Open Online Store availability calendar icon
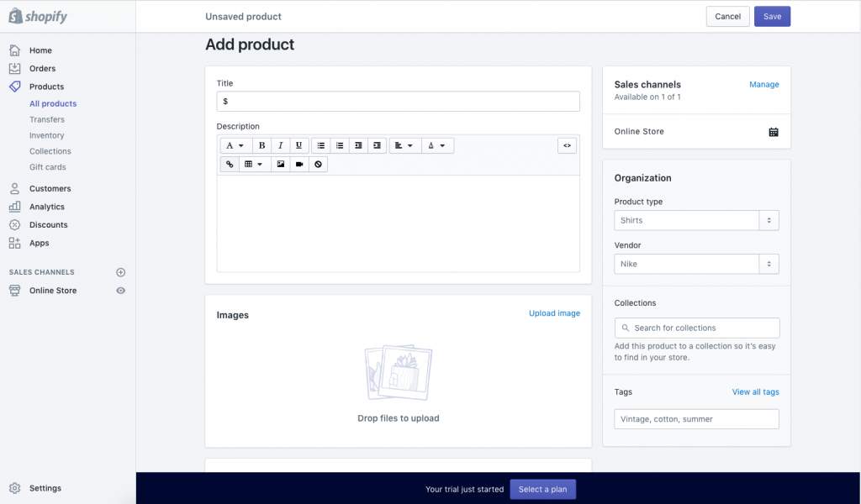Viewport: 861px width, 504px height. [773, 132]
